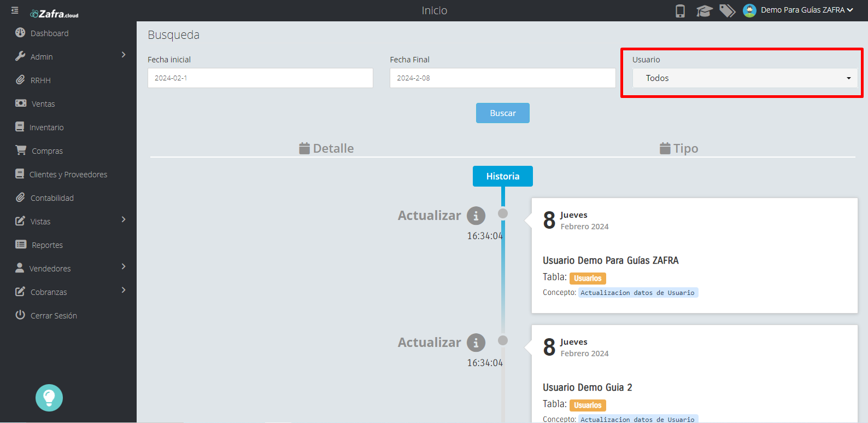Click info icon beside Usuario Demo Para Guías ZAFRA

click(x=476, y=216)
